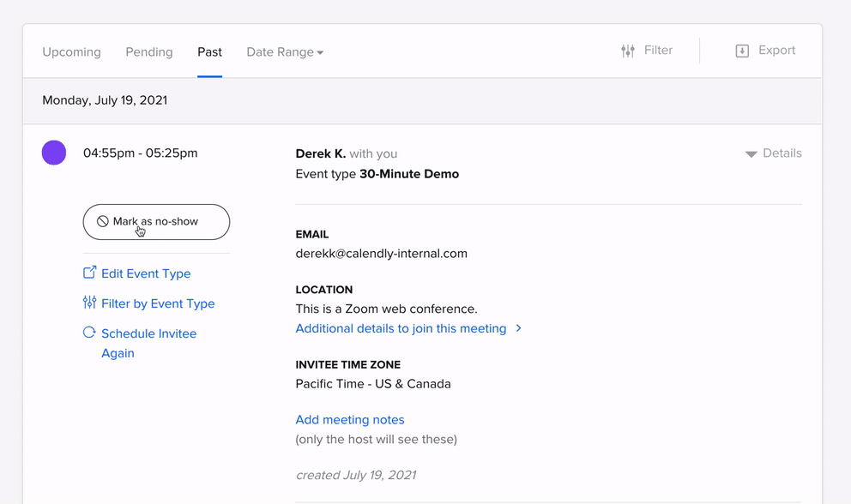Switch to the Upcoming tab
This screenshot has height=504, width=851.
[x=71, y=51]
